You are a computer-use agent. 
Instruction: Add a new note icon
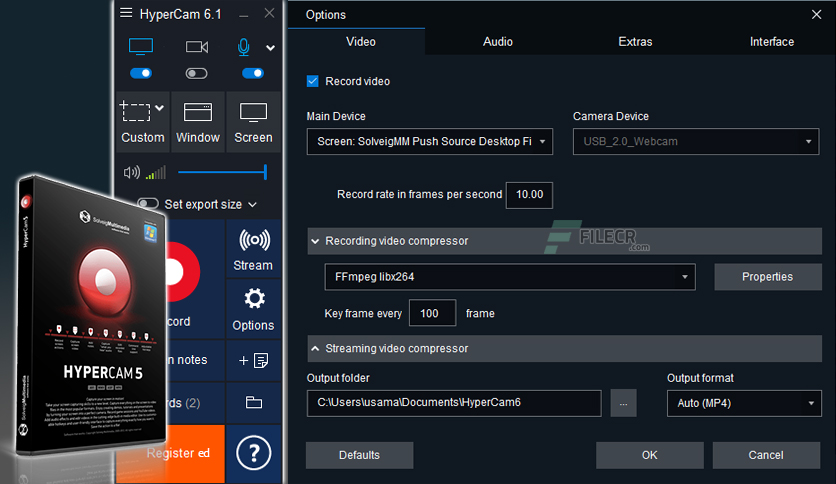click(x=253, y=360)
